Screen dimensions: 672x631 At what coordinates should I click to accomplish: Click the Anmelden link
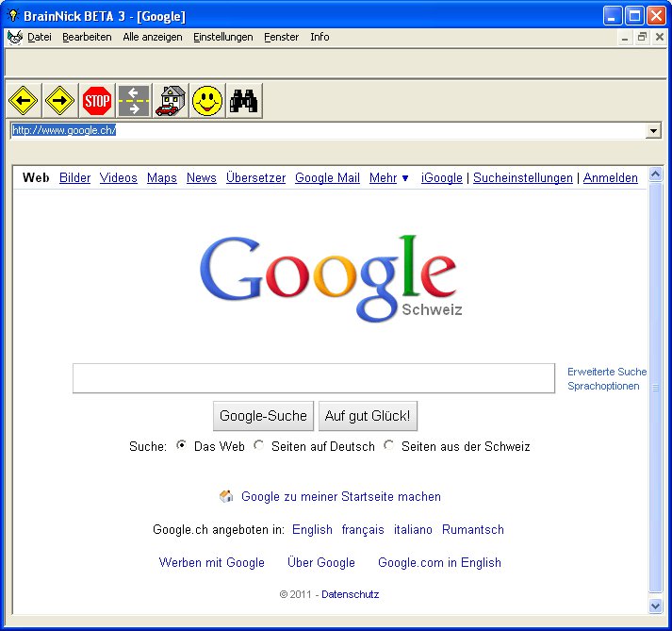(x=611, y=177)
